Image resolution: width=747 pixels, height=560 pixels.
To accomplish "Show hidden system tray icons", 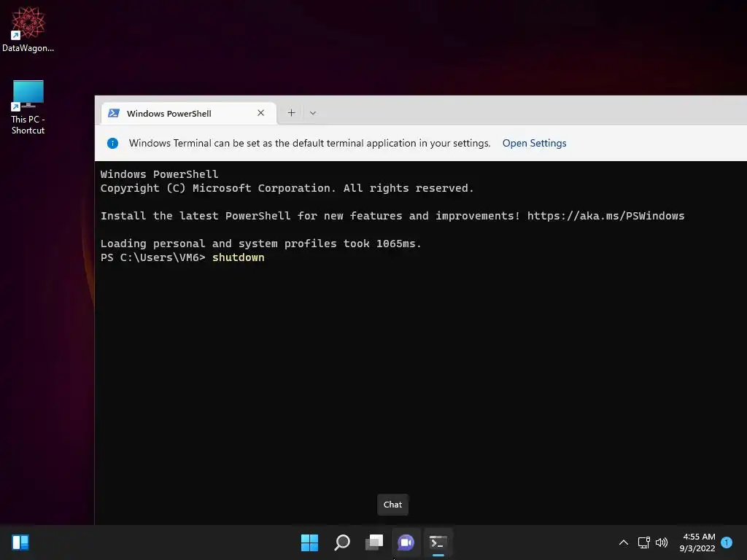I will click(623, 542).
